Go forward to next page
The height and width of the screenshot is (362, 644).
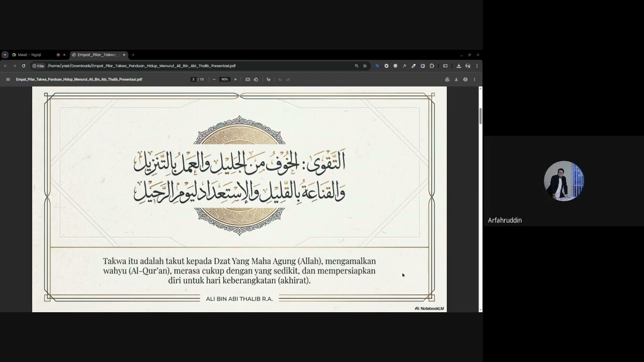pos(15,66)
